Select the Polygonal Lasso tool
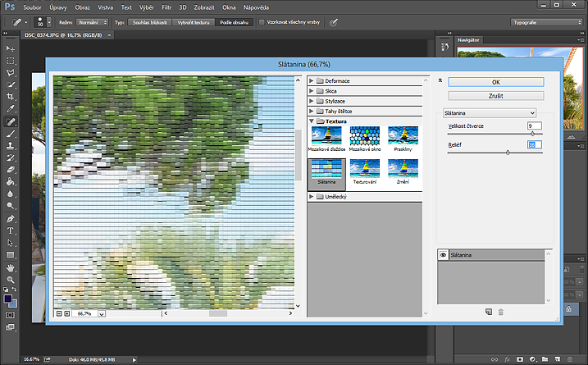 coord(10,73)
